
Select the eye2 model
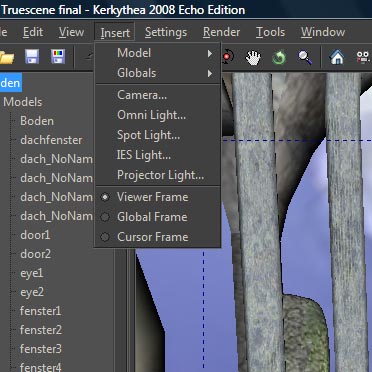coord(32,292)
